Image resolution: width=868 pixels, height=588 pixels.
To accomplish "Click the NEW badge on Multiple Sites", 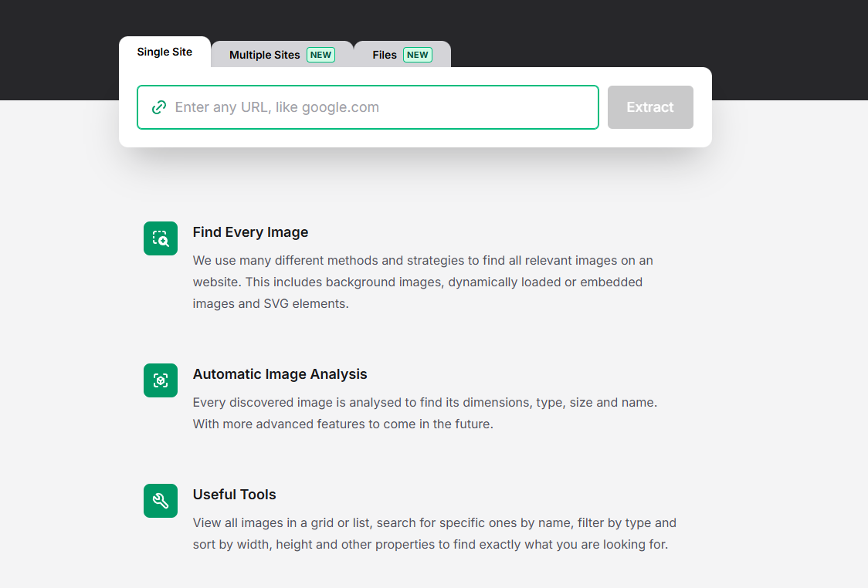I will [320, 55].
